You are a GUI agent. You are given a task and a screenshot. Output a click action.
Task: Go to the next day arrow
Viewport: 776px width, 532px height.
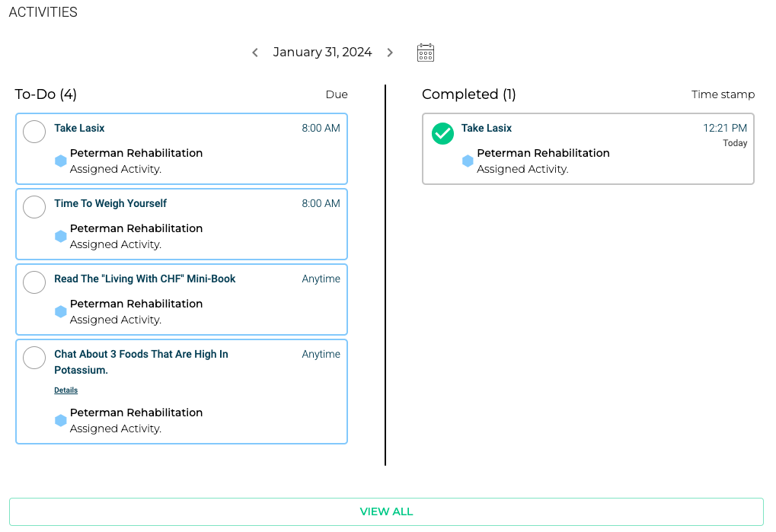coord(390,53)
